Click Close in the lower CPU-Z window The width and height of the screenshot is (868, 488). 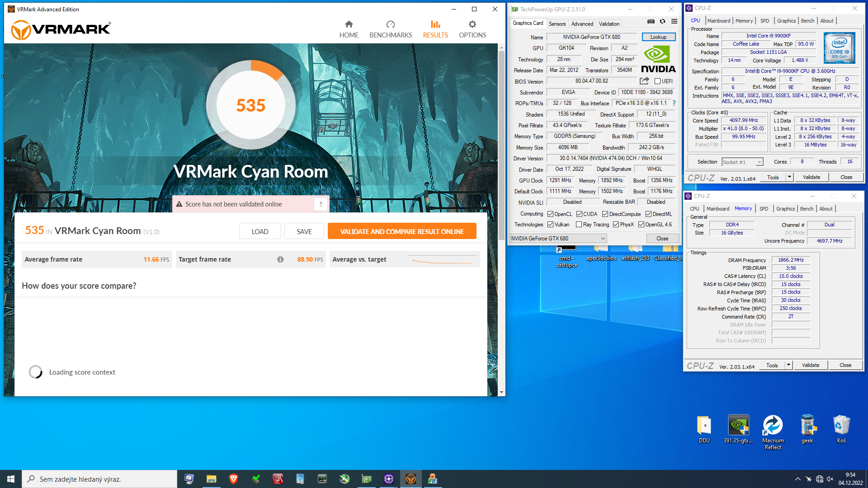(x=845, y=365)
